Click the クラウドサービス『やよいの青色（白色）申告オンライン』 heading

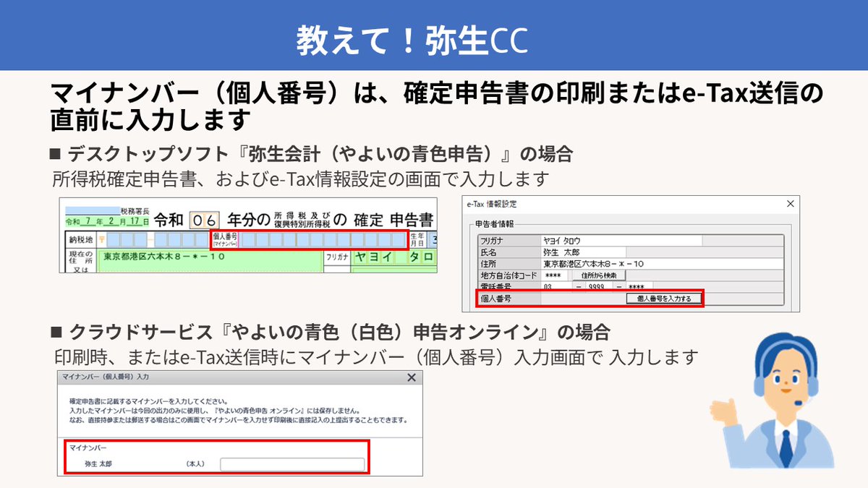(x=331, y=333)
